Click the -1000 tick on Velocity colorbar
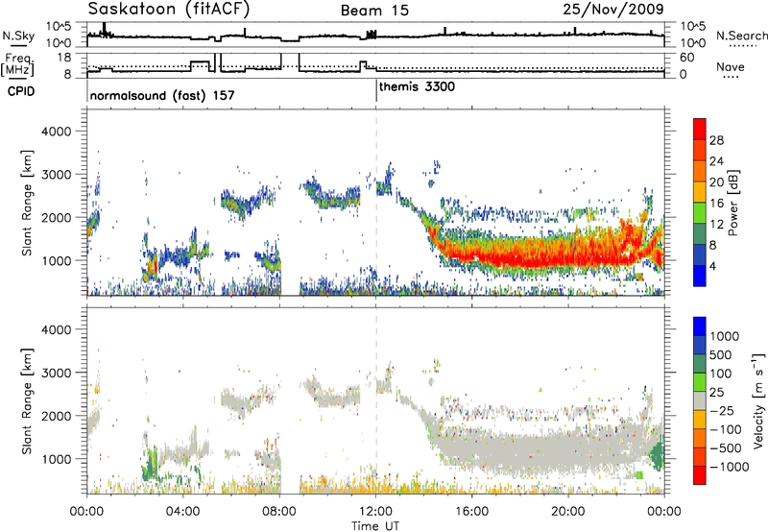768x532 pixels. click(x=729, y=467)
